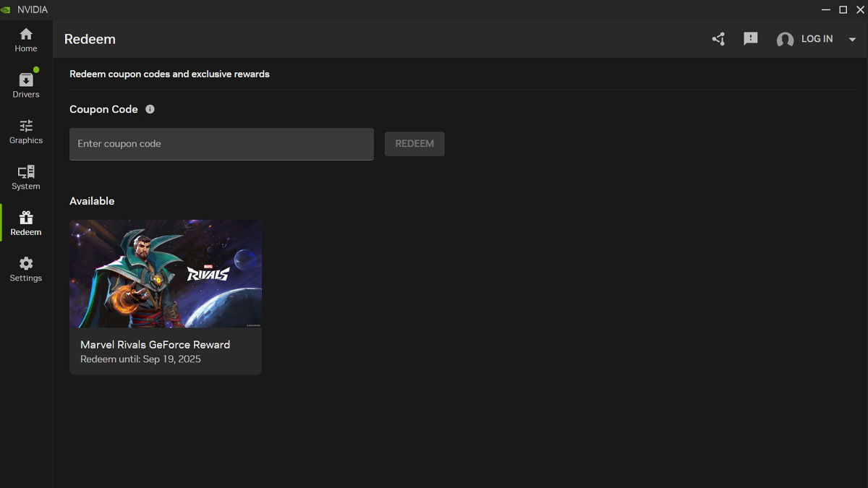This screenshot has width=868, height=488.
Task: Click the user avatar icon
Action: point(785,40)
